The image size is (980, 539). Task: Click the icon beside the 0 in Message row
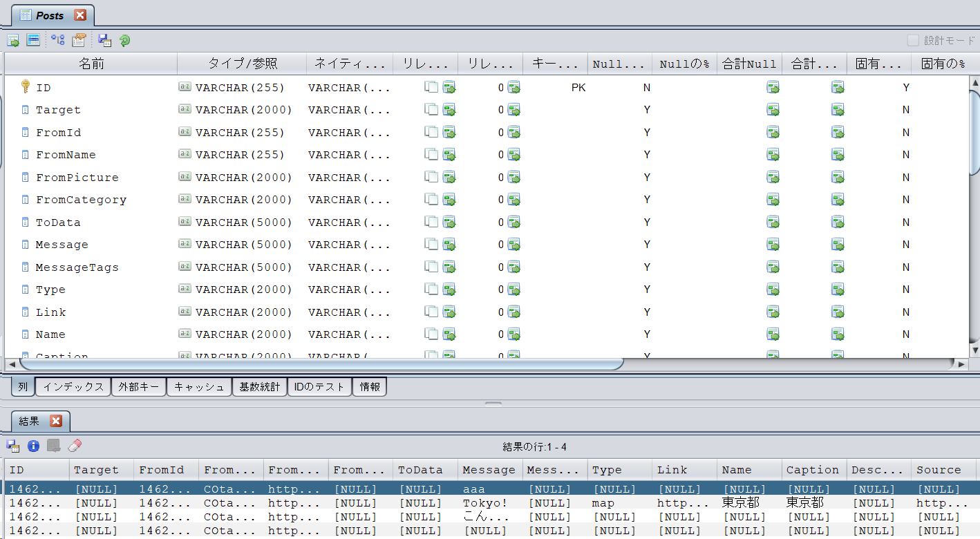pos(513,245)
